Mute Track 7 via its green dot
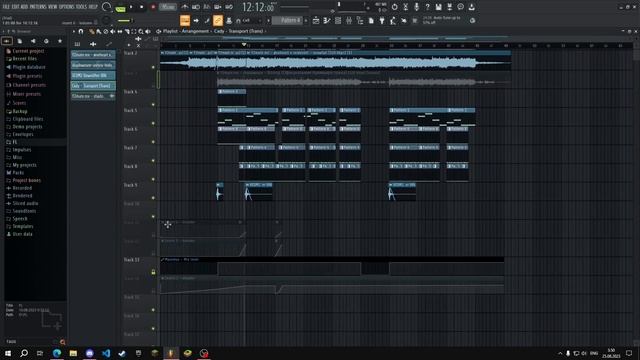This screenshot has height=360, width=640. tap(153, 160)
